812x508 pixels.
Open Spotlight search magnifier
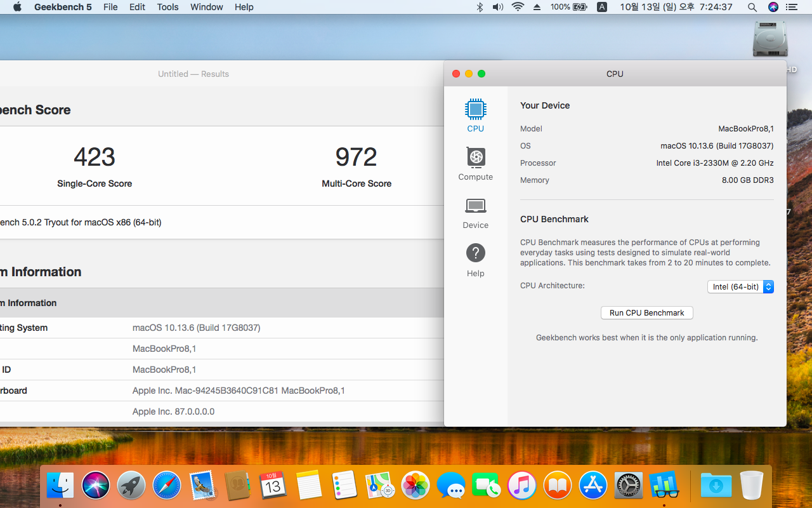click(752, 7)
